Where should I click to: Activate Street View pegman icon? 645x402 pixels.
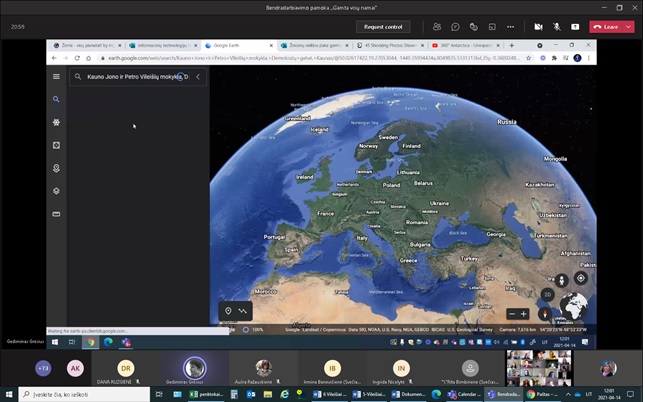coord(561,281)
